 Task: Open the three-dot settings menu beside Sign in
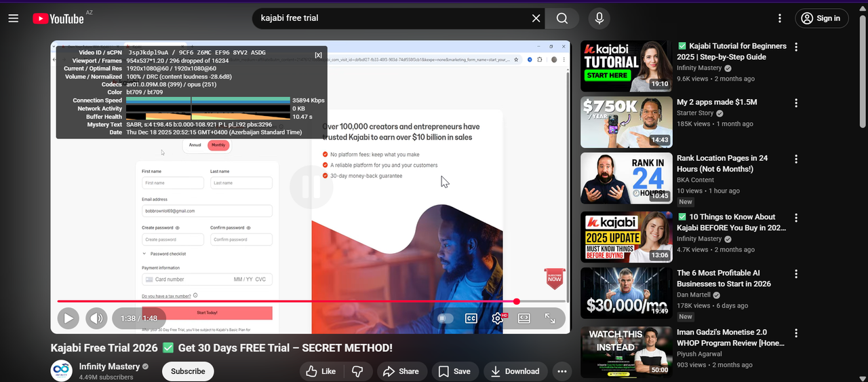point(781,18)
